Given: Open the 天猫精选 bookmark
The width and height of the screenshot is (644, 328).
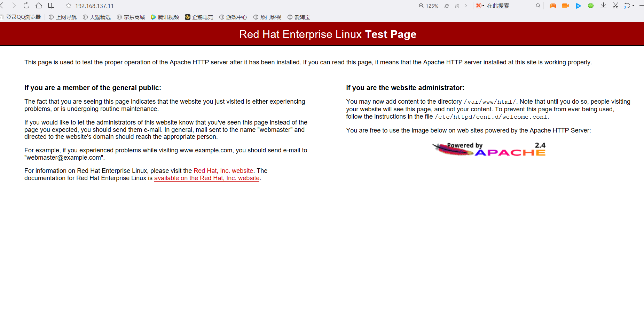Looking at the screenshot, I should click(x=97, y=17).
